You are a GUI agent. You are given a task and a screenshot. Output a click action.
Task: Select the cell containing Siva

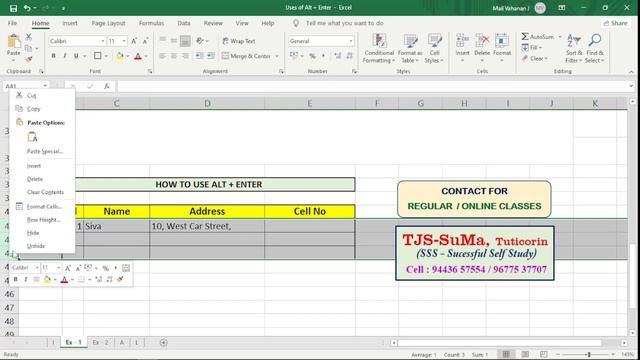tap(116, 226)
